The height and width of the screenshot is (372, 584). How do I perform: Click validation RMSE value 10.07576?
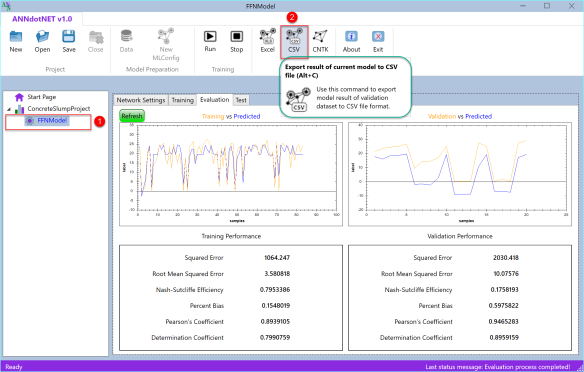[506, 274]
